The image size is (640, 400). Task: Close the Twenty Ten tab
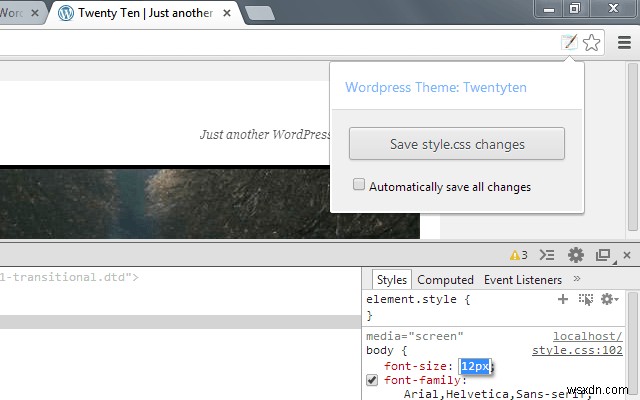[227, 13]
